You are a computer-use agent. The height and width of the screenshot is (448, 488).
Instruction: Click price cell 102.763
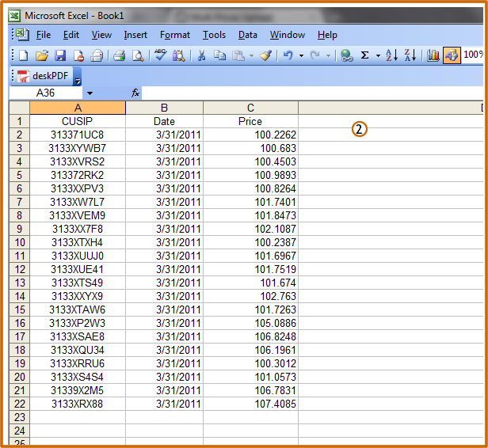250,296
